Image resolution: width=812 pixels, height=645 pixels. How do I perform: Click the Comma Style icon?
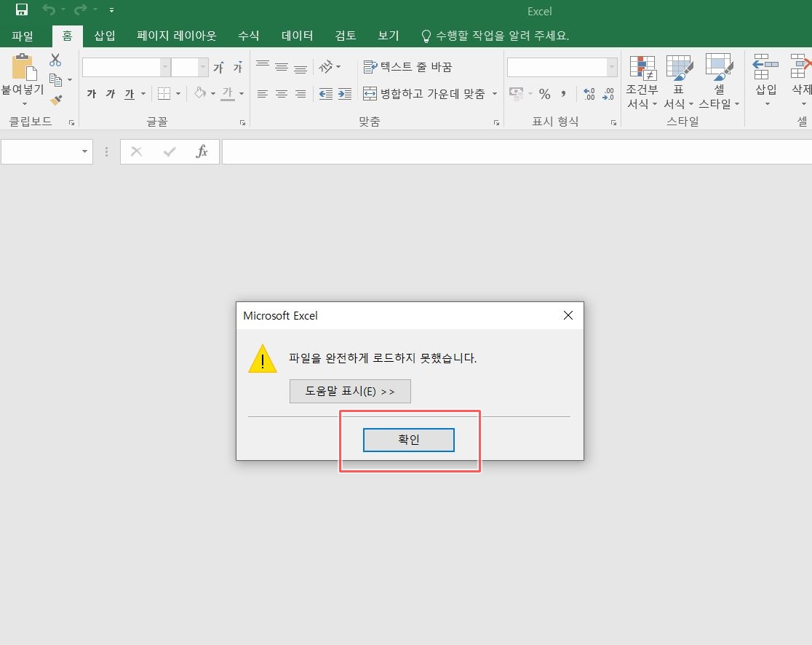tap(563, 94)
